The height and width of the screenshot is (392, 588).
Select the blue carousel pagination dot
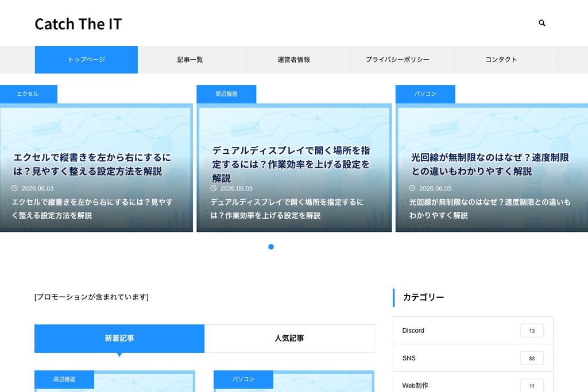click(271, 247)
